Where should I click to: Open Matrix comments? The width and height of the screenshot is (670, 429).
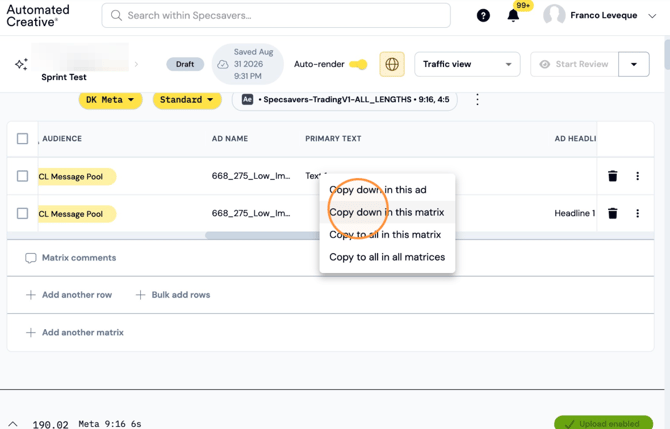71,258
